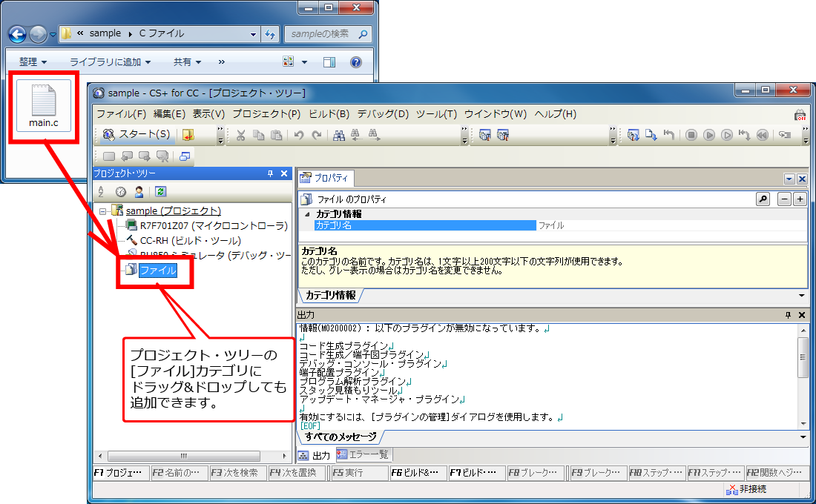Collapse the カテゴリ情報 property section
Viewport: 816px width, 504px height.
(x=308, y=214)
